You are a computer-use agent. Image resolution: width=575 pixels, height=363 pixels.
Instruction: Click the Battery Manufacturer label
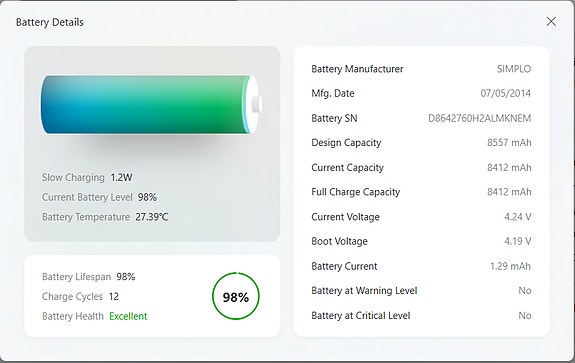pyautogui.click(x=357, y=69)
